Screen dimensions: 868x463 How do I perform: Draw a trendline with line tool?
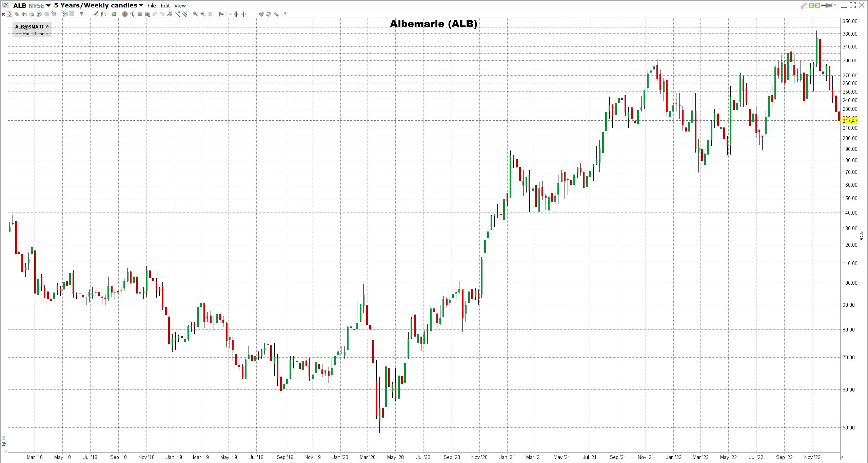click(x=177, y=14)
